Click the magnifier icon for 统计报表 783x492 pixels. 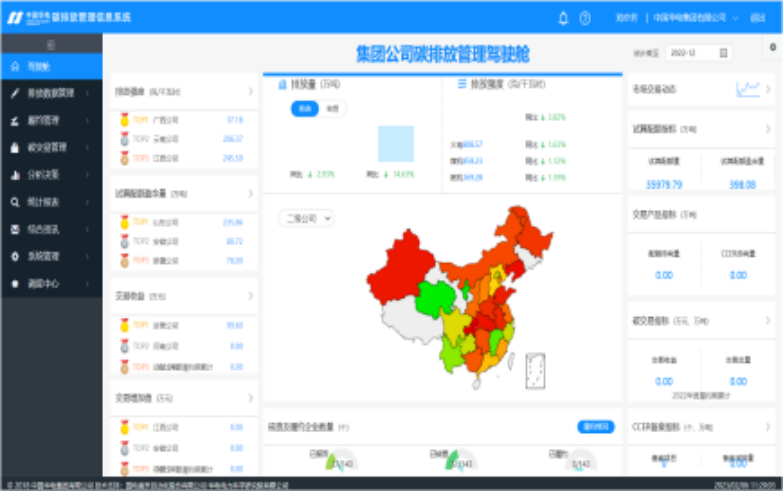click(15, 202)
